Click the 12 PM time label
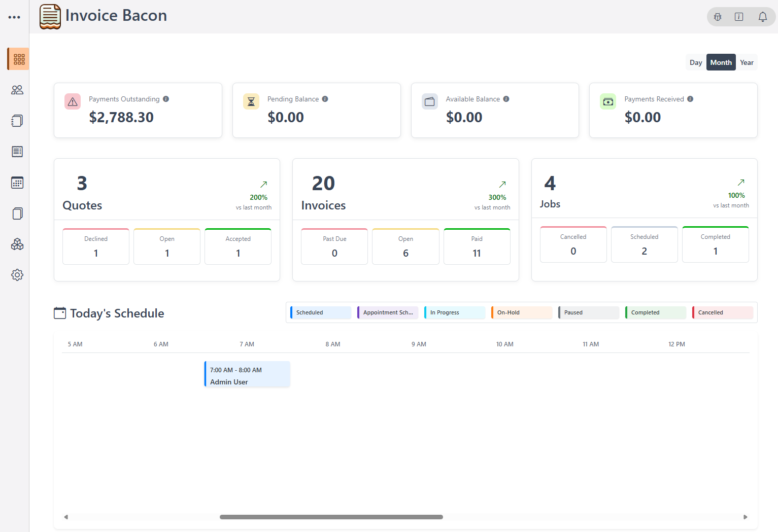778x532 pixels. click(676, 344)
